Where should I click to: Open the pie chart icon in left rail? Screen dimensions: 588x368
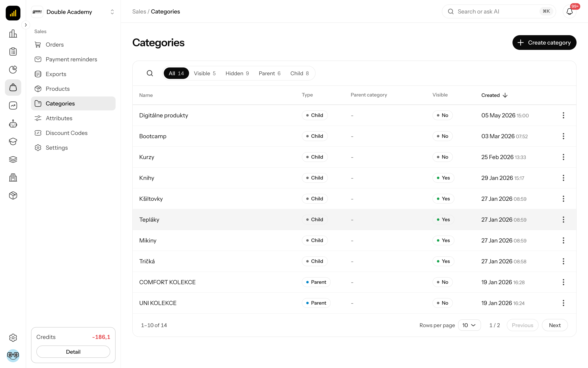[x=13, y=70]
